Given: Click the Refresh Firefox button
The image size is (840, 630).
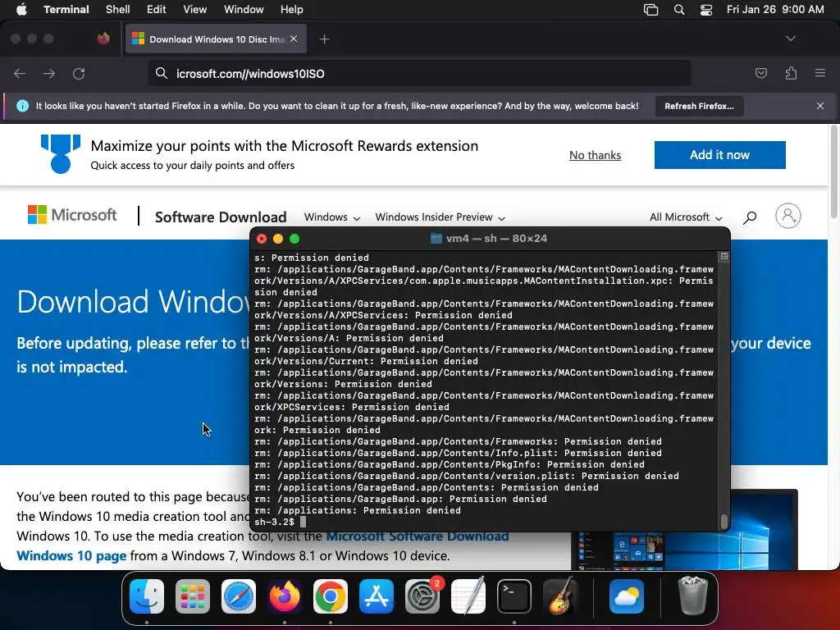Looking at the screenshot, I should tap(699, 106).
